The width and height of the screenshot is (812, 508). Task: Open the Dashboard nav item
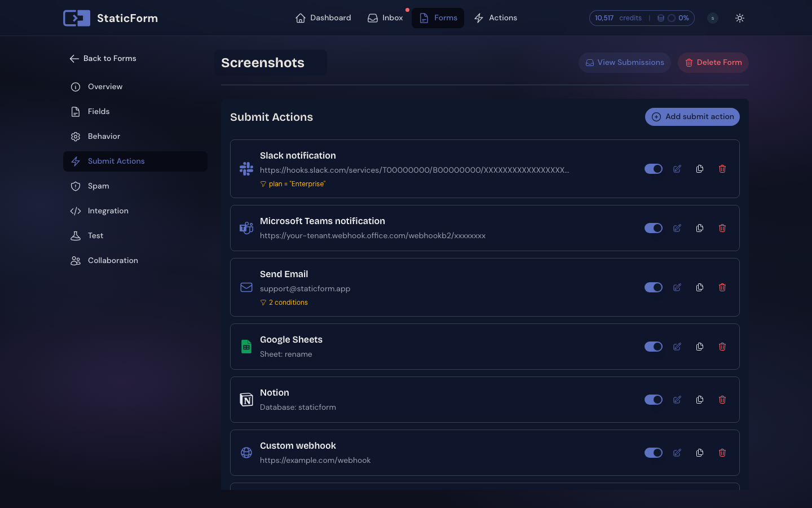[x=323, y=18]
